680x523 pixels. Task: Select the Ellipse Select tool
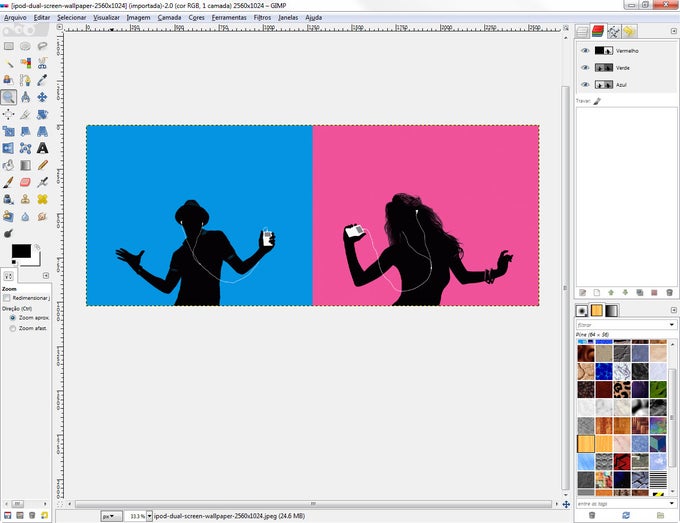[x=26, y=46]
